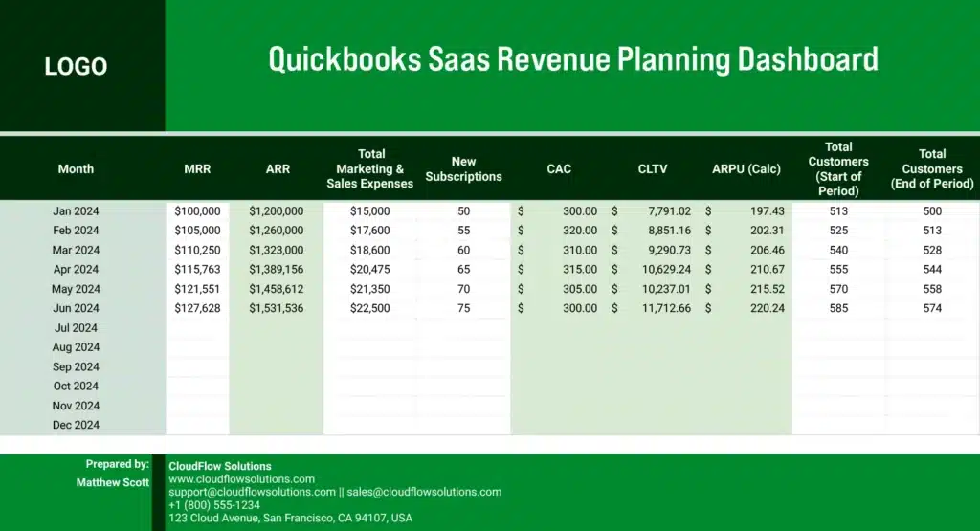Image resolution: width=980 pixels, height=531 pixels.
Task: Select Total Customers (End of Period) header
Action: [932, 168]
